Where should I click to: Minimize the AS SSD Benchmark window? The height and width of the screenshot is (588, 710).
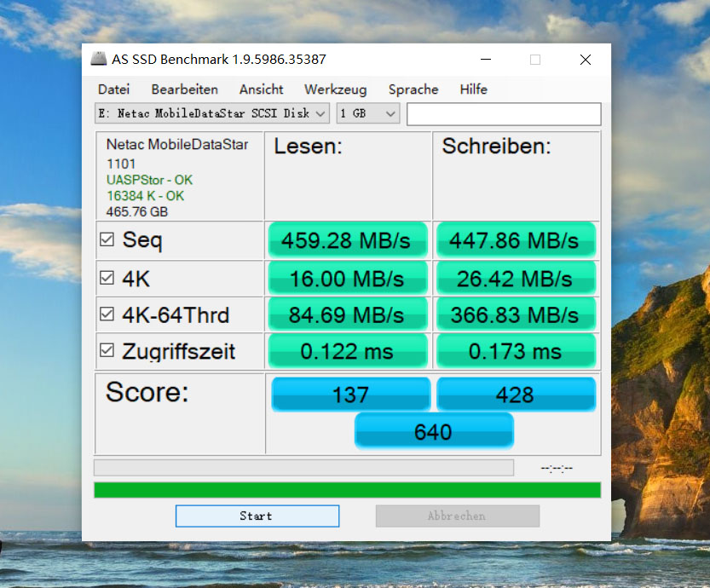click(x=486, y=60)
